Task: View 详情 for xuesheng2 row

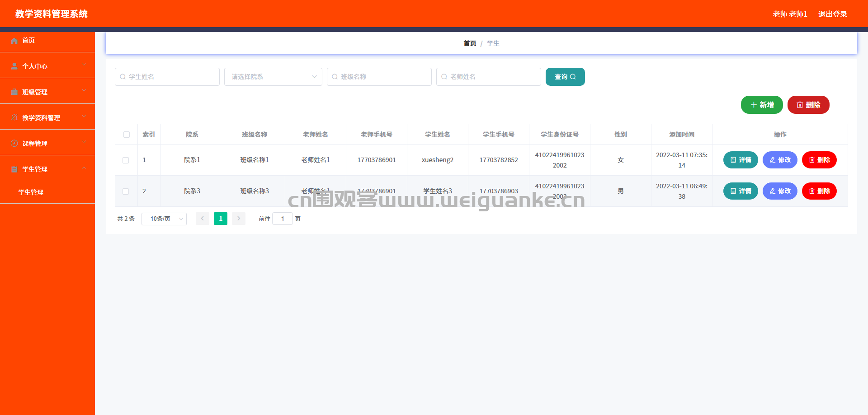Action: (741, 160)
